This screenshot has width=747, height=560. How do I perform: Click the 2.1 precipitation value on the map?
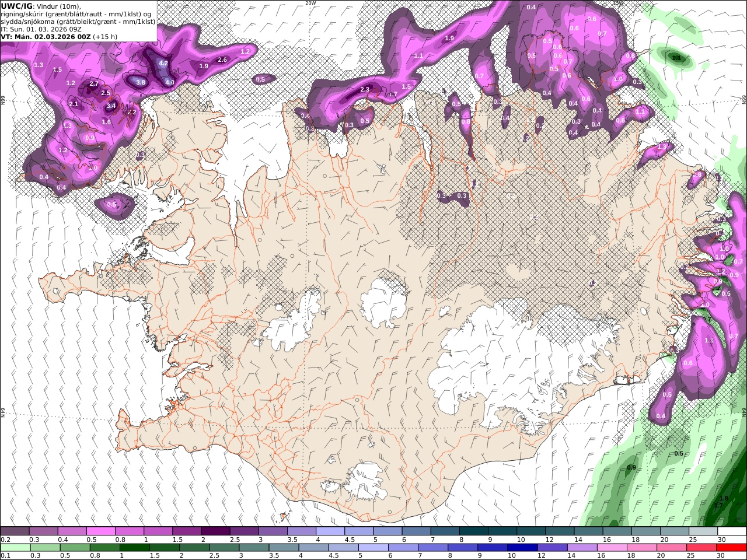(74, 104)
